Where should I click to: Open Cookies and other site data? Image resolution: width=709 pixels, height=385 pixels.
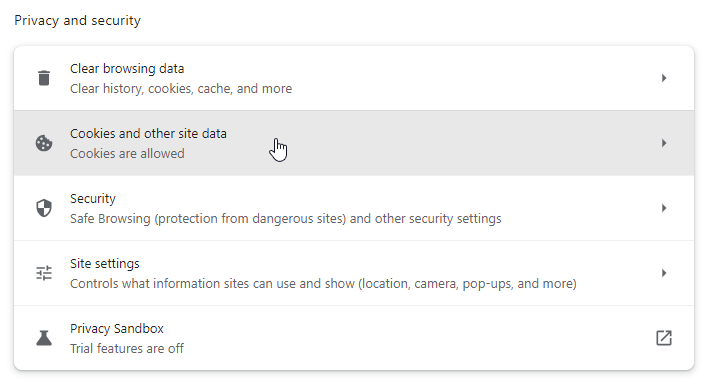(x=354, y=143)
